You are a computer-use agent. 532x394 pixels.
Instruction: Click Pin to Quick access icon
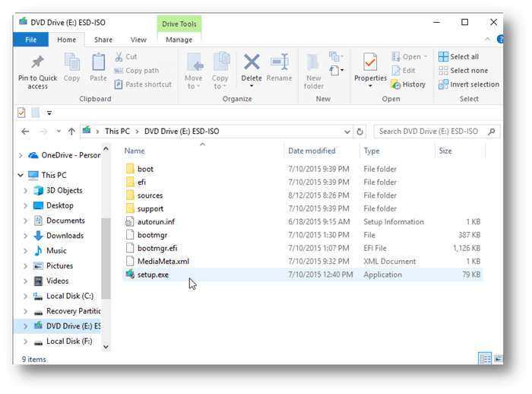(38, 62)
